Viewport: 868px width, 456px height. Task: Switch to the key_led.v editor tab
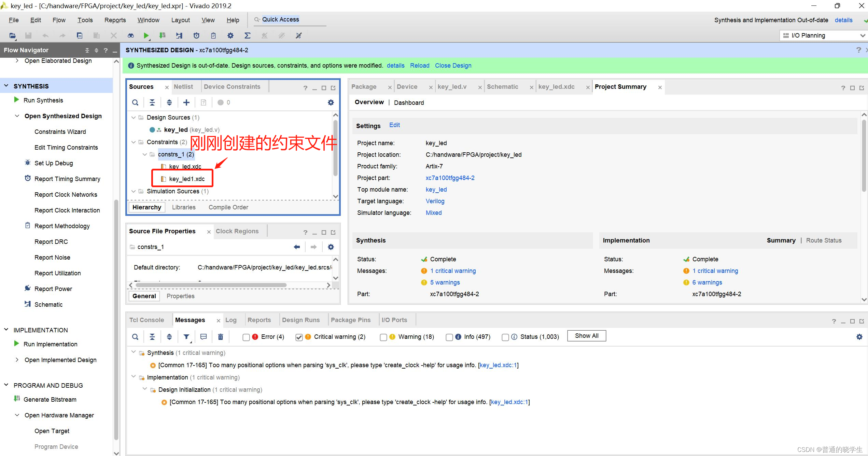pyautogui.click(x=452, y=87)
